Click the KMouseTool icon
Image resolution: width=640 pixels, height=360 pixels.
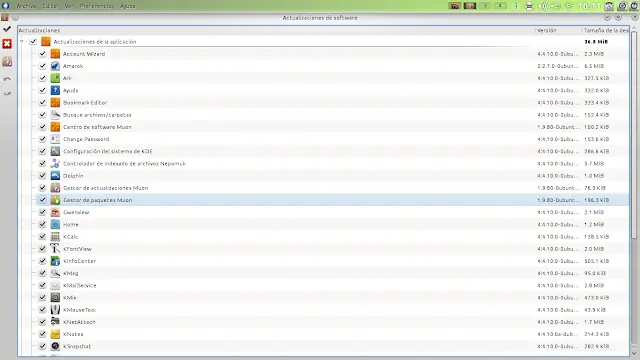pyautogui.click(x=55, y=310)
